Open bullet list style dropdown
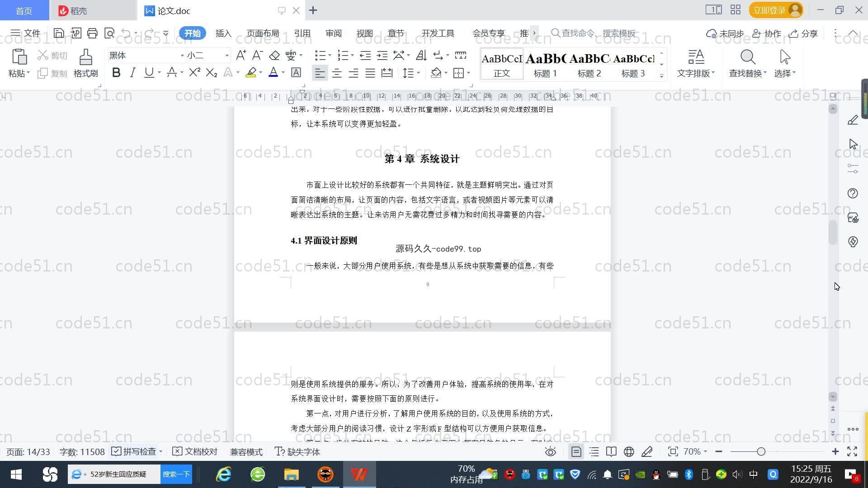The image size is (868, 488). 330,55
